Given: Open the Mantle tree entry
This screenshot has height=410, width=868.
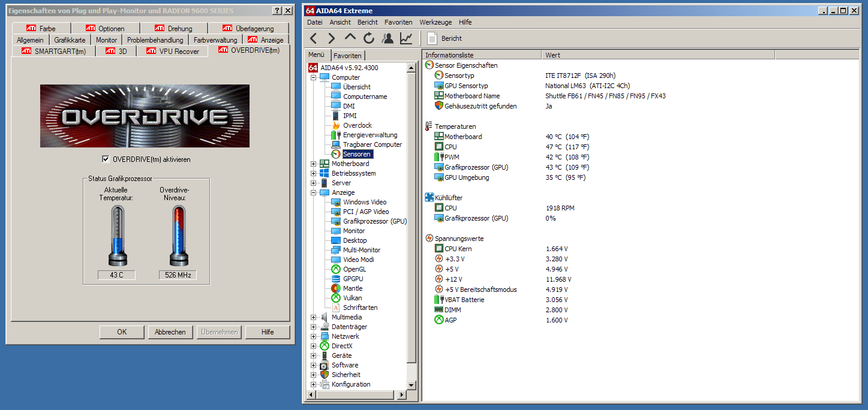Looking at the screenshot, I should coord(353,288).
